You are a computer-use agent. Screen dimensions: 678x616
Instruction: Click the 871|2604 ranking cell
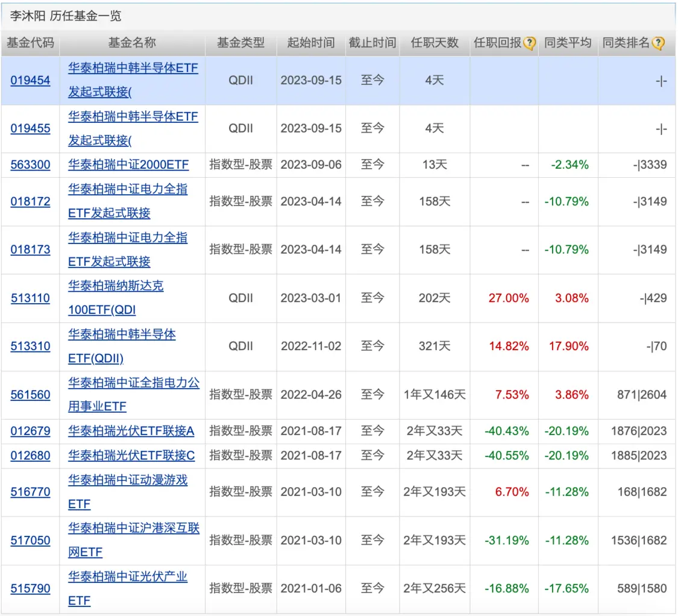pyautogui.click(x=642, y=395)
